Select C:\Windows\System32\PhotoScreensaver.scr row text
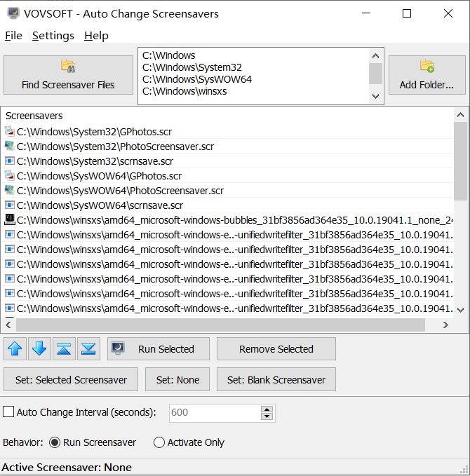This screenshot has height=476, width=470. click(116, 147)
